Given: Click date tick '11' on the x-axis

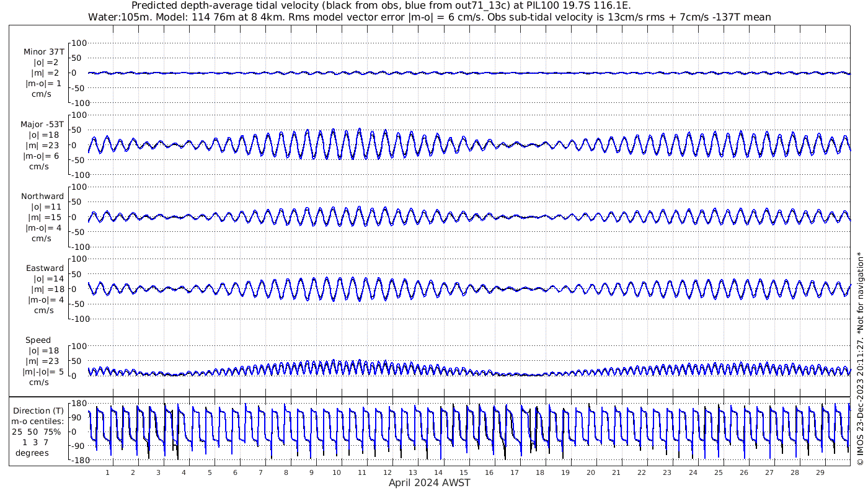Looking at the screenshot, I should pyautogui.click(x=362, y=472).
